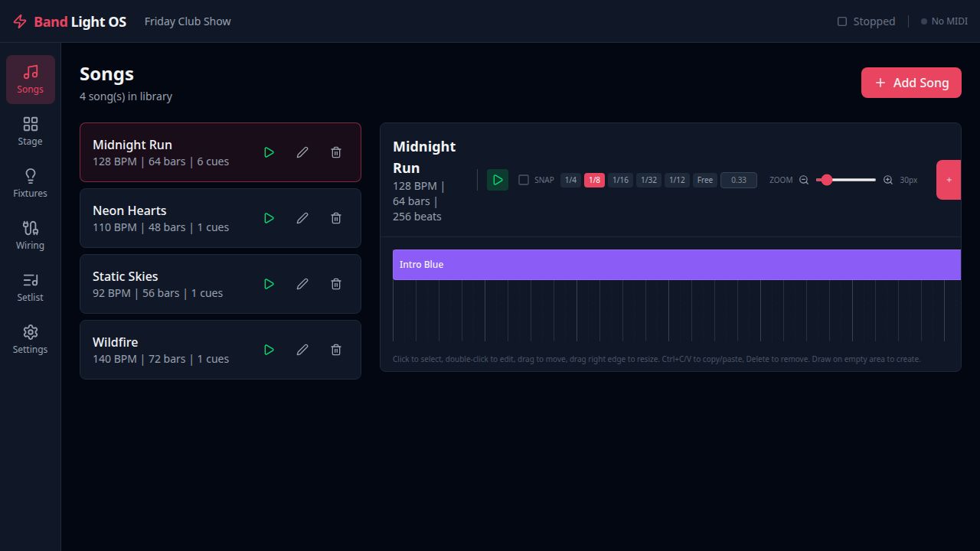Select the 1/8 snap division
The width and height of the screenshot is (980, 551).
click(x=595, y=180)
